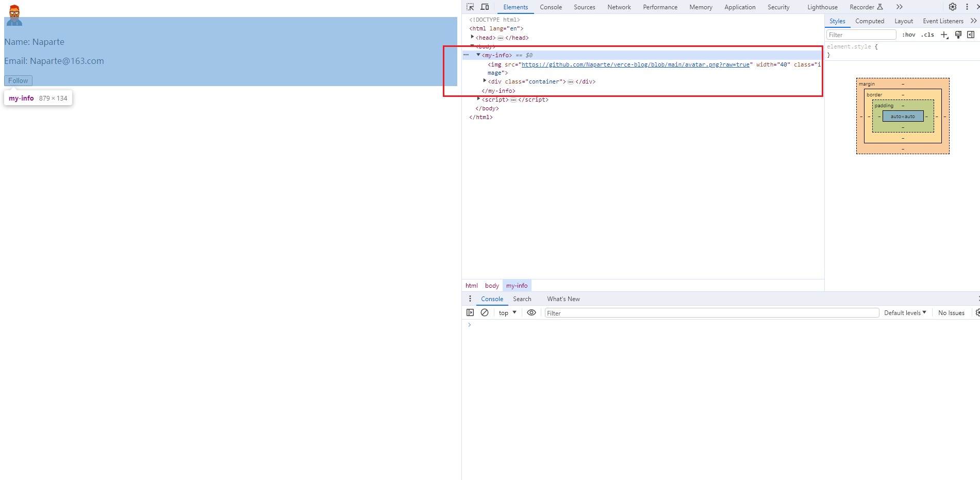Image resolution: width=980 pixels, height=480 pixels.
Task: Open the Network tab
Action: coord(619,7)
